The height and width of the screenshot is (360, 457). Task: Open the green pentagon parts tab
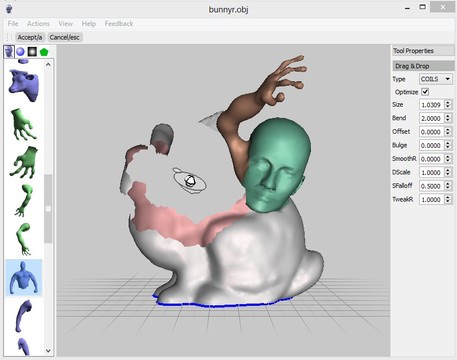(x=44, y=52)
